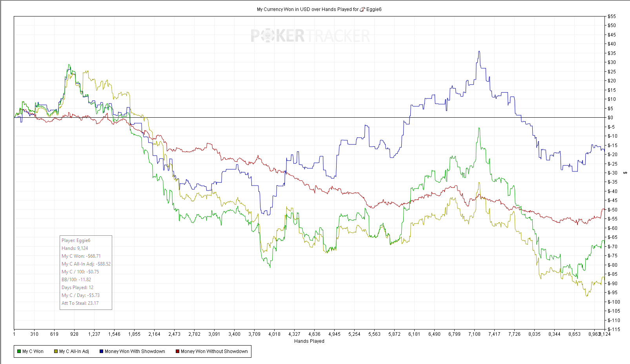The image size is (630, 364).
Task: Click the poker site icon beside Eggie6 in title
Action: tap(362, 9)
